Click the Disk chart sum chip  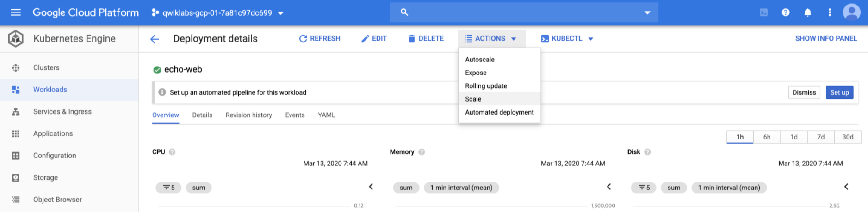(674, 188)
